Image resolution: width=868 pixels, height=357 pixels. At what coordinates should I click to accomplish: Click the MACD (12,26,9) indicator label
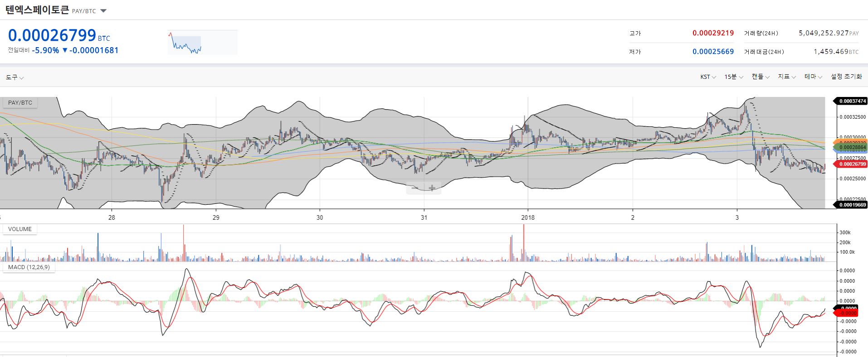29,267
